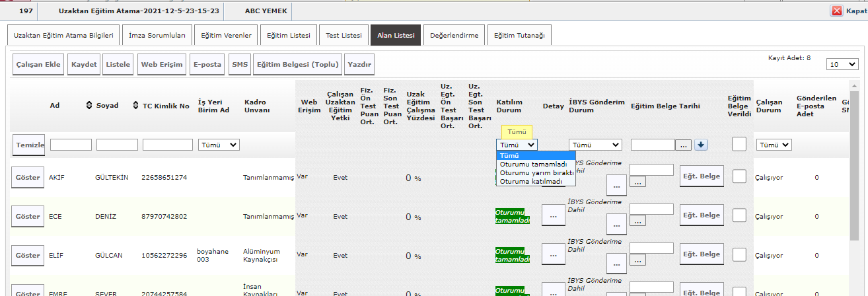Toggle Eğitim Belge Verildi filter checkbox
The width and height of the screenshot is (868, 296).
coord(739,144)
